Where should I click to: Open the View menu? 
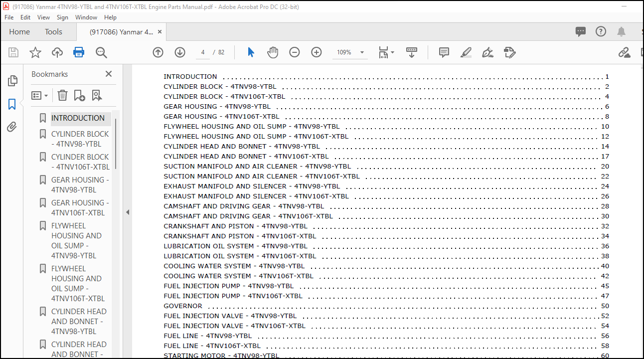pyautogui.click(x=44, y=17)
